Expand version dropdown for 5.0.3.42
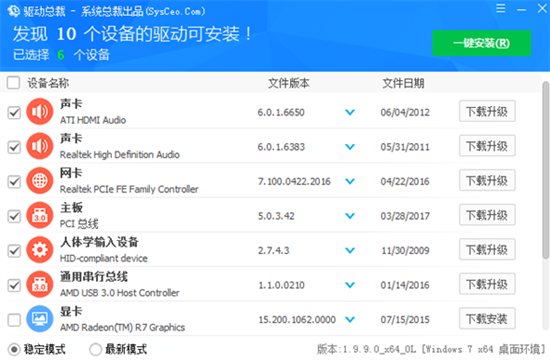550x361 pixels. 350,216
